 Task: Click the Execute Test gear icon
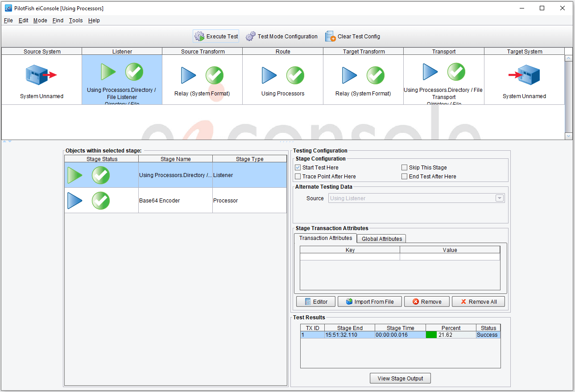199,36
